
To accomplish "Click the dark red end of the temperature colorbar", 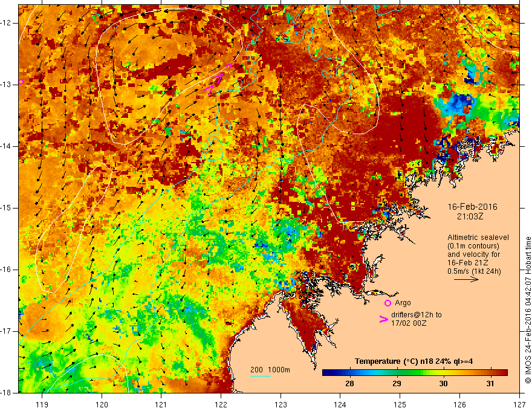I will [504, 372].
